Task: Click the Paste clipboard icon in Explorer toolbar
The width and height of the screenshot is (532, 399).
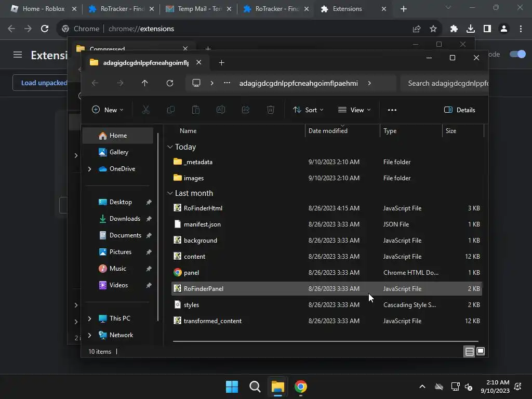Action: (x=196, y=110)
